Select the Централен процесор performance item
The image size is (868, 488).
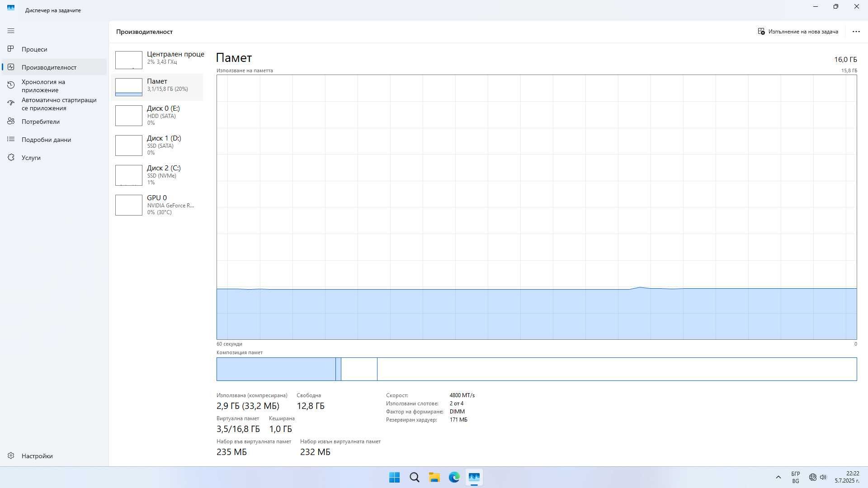(x=157, y=59)
